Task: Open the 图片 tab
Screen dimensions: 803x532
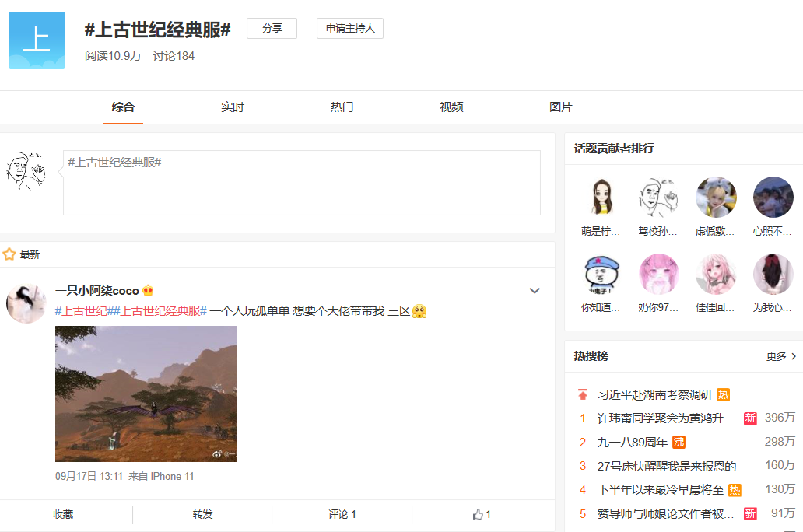Action: pos(562,107)
